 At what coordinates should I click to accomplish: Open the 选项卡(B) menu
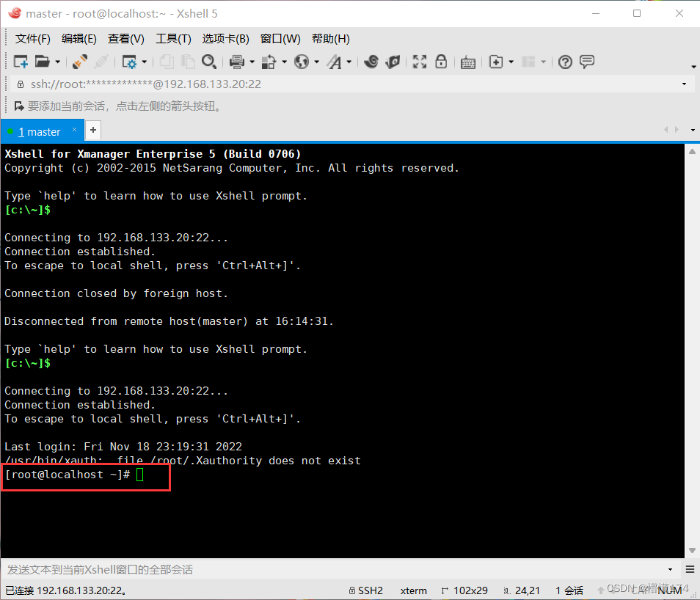(x=225, y=39)
